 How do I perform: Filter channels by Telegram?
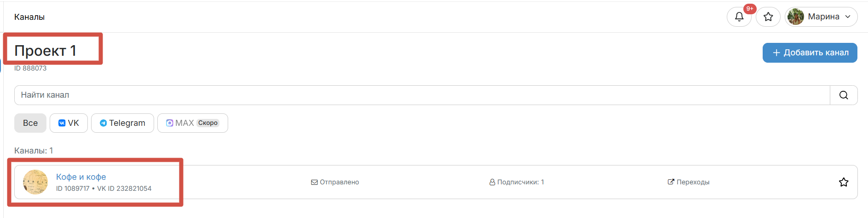(122, 123)
